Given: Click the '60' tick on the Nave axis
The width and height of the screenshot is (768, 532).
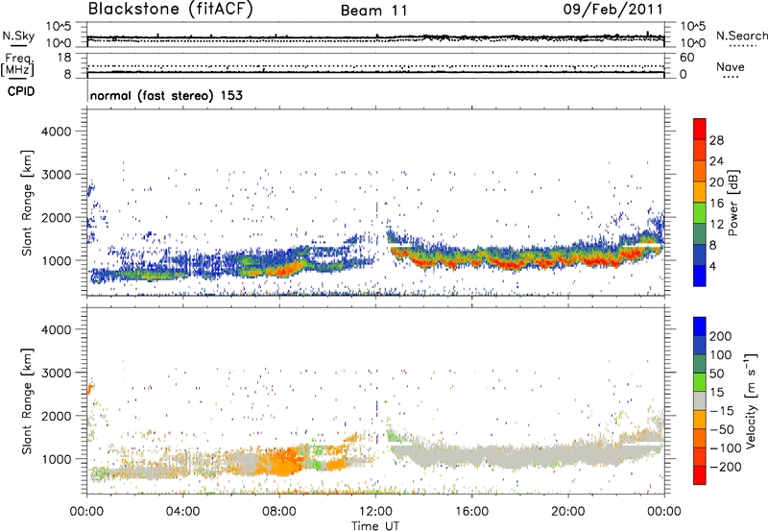Looking at the screenshot, I should coord(686,58).
